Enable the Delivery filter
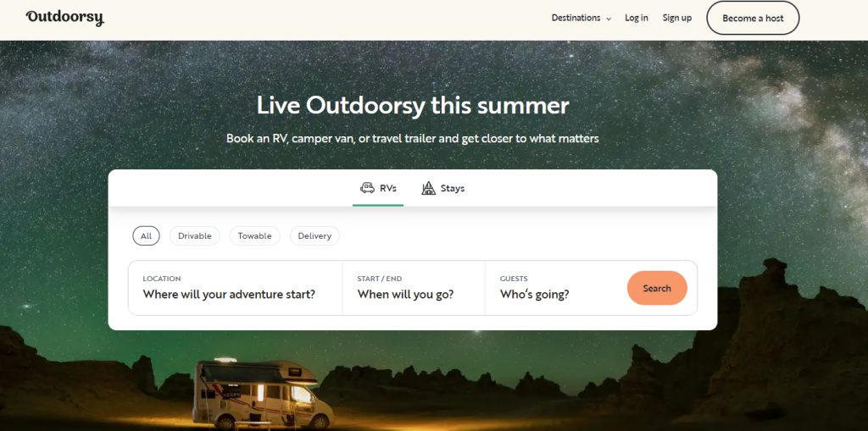Image resolution: width=868 pixels, height=431 pixels. [x=314, y=235]
